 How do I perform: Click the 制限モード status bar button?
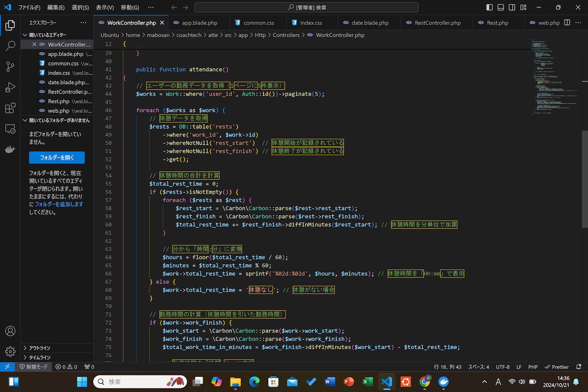(x=34, y=367)
